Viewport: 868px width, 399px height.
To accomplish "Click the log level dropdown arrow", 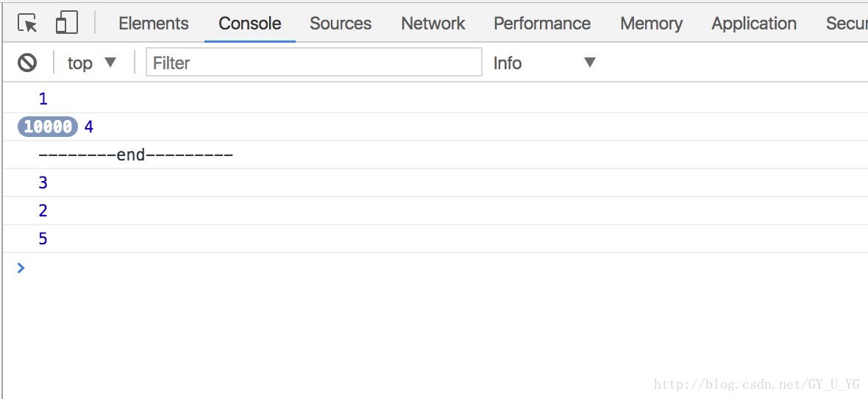I will point(589,62).
